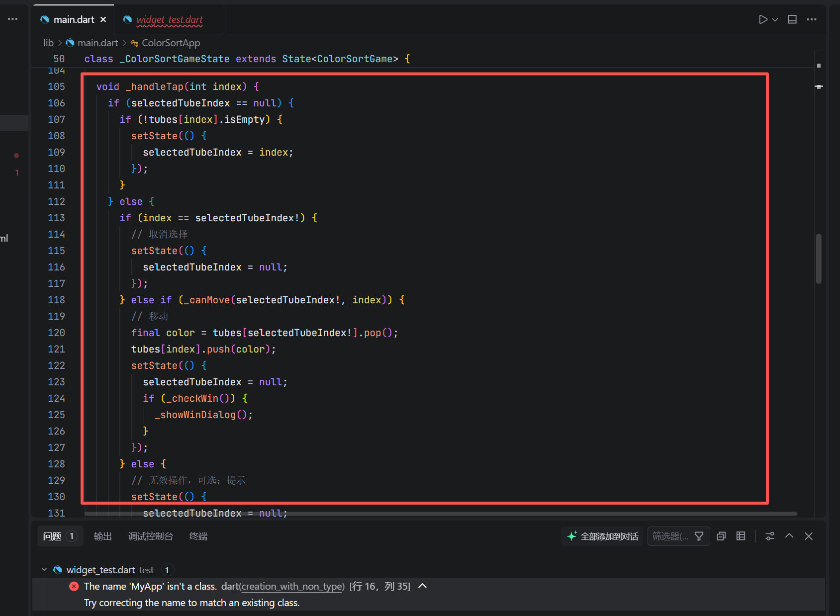840x616 pixels.
Task: Click the main.dart breadcrumb segment
Action: 98,43
